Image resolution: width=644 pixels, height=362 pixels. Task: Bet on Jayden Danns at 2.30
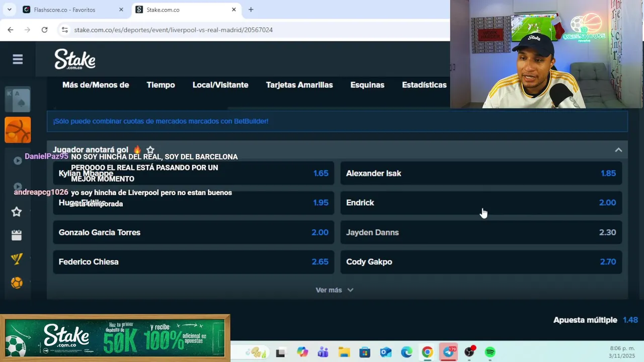(x=481, y=232)
